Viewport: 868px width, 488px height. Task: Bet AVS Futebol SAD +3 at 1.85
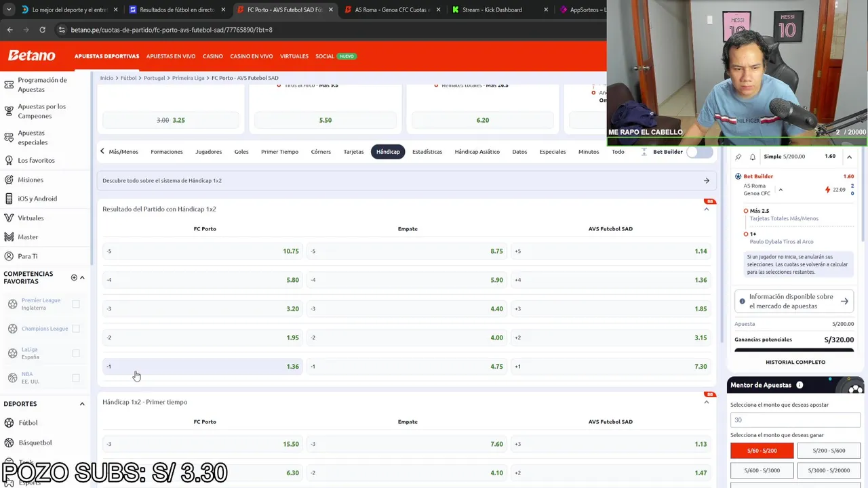coord(611,309)
